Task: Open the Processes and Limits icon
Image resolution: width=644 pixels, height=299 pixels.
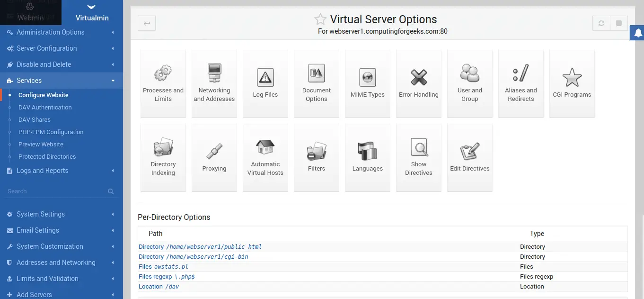Action: [x=163, y=84]
